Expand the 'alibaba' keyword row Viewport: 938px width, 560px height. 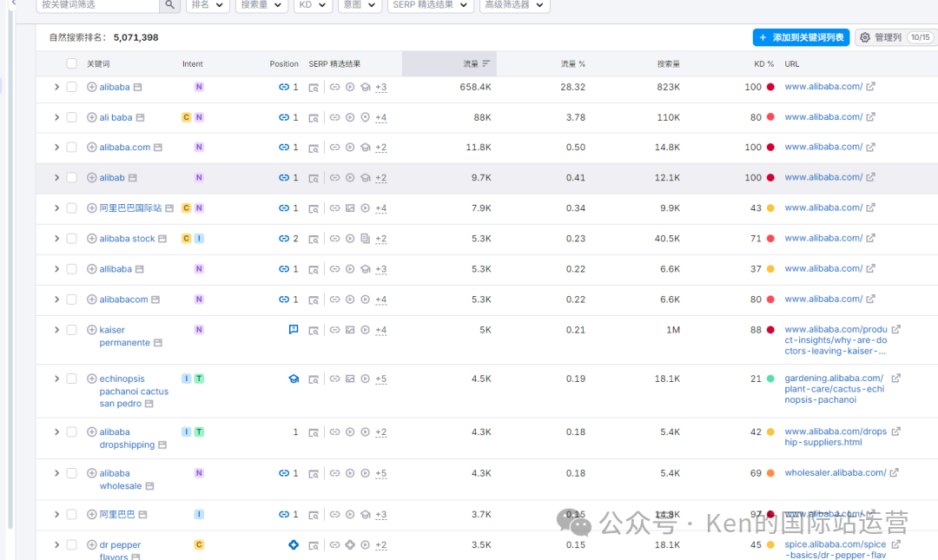[x=56, y=87]
